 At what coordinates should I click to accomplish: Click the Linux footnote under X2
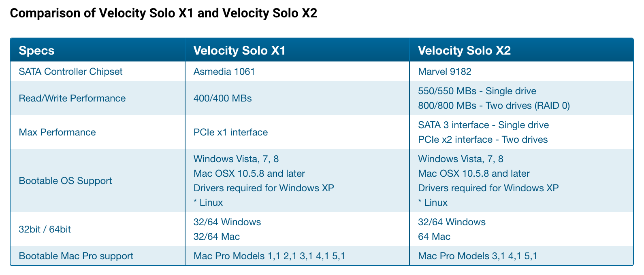pyautogui.click(x=433, y=203)
